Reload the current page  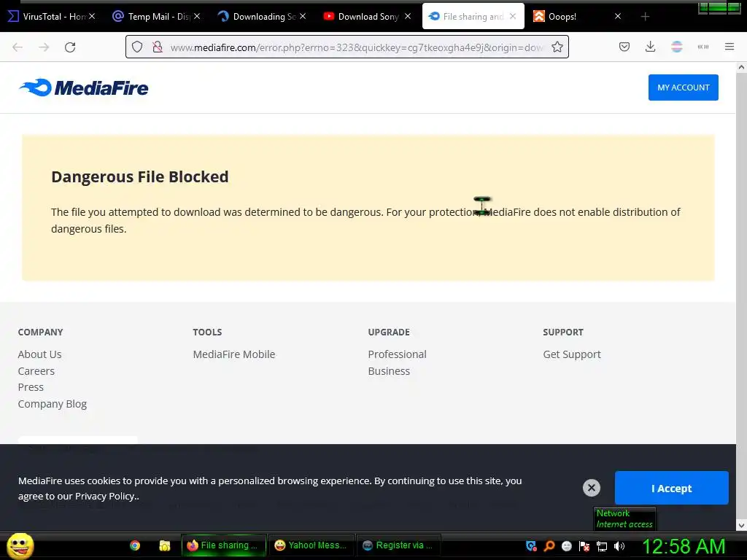(70, 47)
